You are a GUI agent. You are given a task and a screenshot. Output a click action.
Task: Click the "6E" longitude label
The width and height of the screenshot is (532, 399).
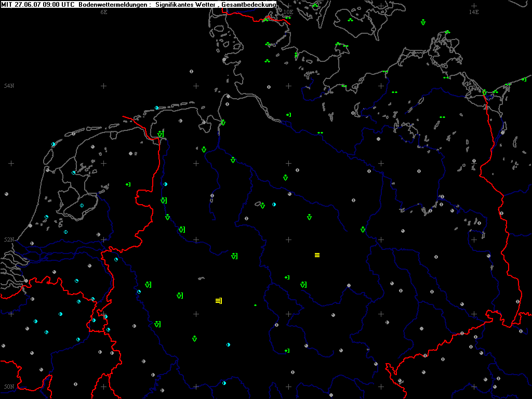coord(103,11)
